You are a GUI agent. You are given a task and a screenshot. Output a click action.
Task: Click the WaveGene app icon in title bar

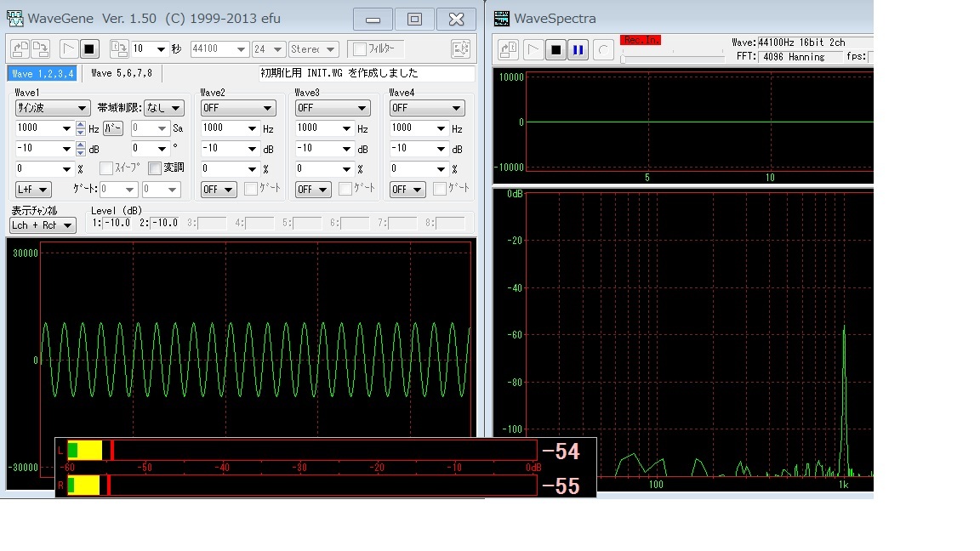pos(15,19)
